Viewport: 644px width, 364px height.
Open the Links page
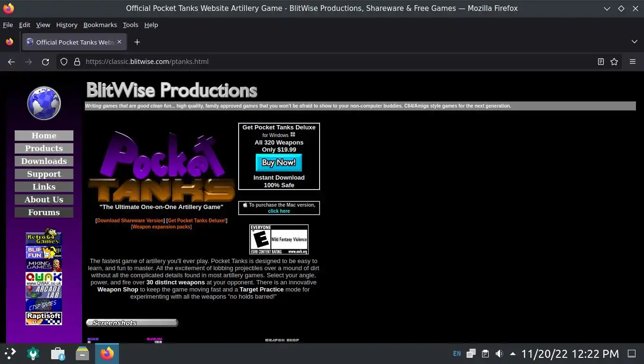coord(44,187)
